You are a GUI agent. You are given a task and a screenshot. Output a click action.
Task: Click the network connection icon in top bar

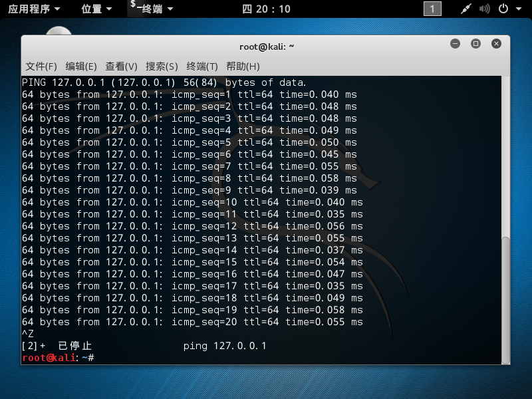tap(466, 9)
